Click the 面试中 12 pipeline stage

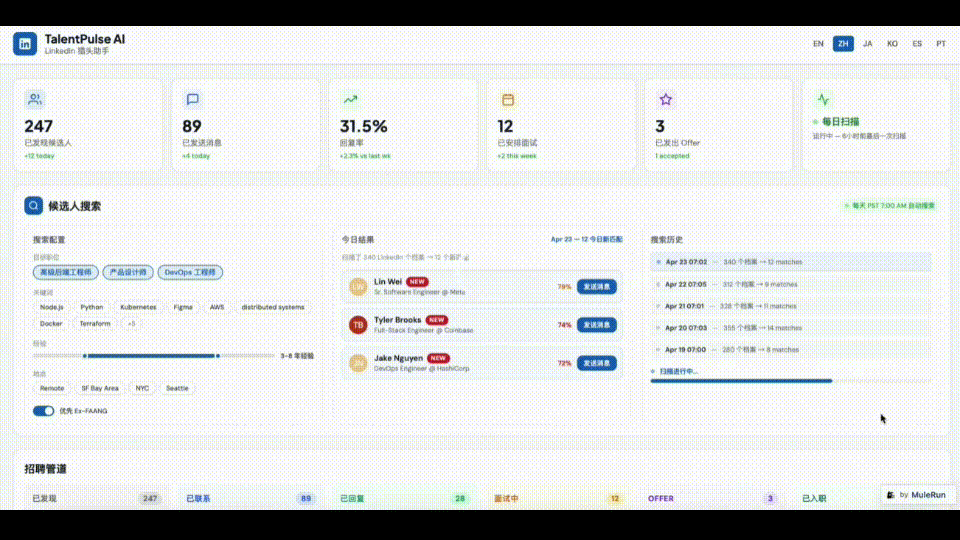tap(557, 498)
